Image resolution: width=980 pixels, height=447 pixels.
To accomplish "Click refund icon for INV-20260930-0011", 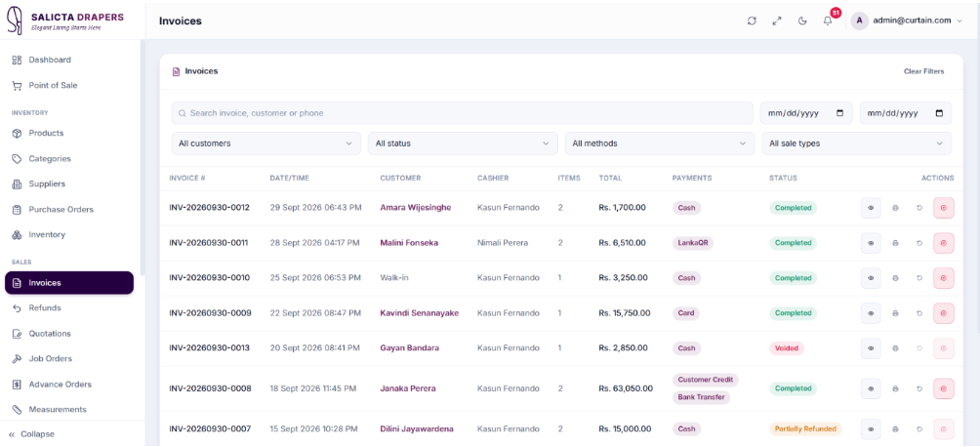I will 919,243.
